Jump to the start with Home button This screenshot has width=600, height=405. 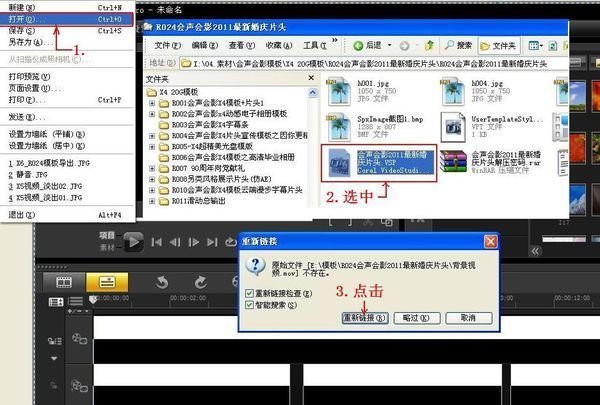tap(157, 242)
